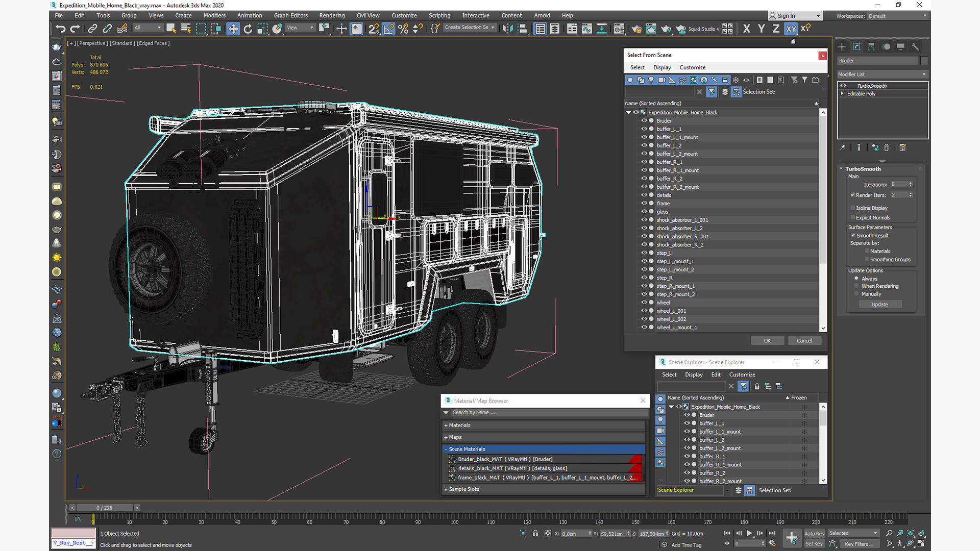The height and width of the screenshot is (551, 980).
Task: Click the Iterations spinner arrows
Action: [911, 184]
